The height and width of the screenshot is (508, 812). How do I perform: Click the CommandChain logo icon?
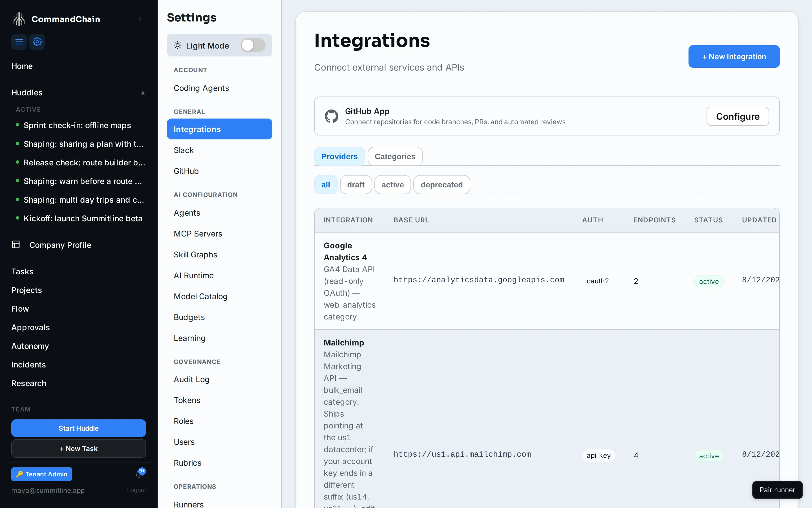click(19, 19)
